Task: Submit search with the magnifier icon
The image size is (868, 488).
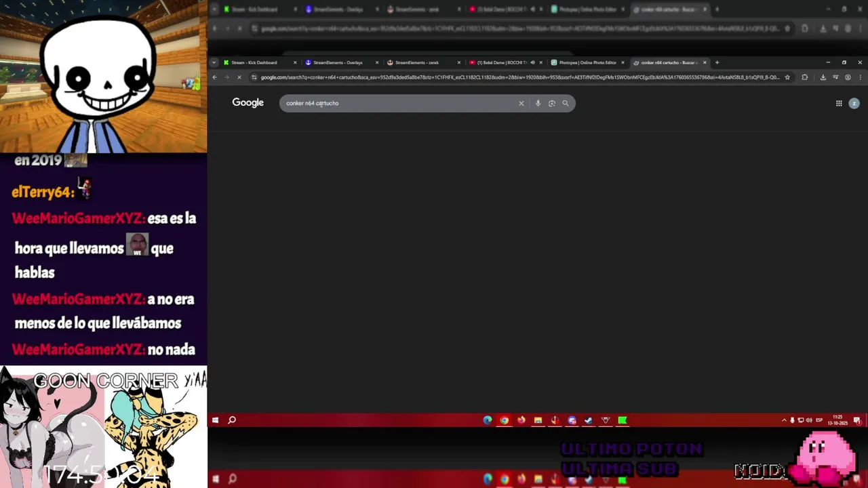Action: click(566, 103)
